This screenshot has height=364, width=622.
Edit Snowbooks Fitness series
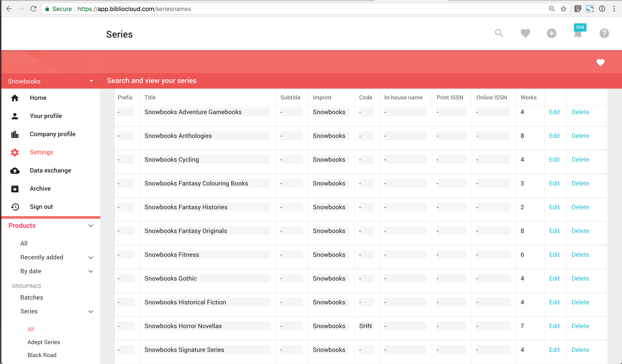tap(554, 255)
